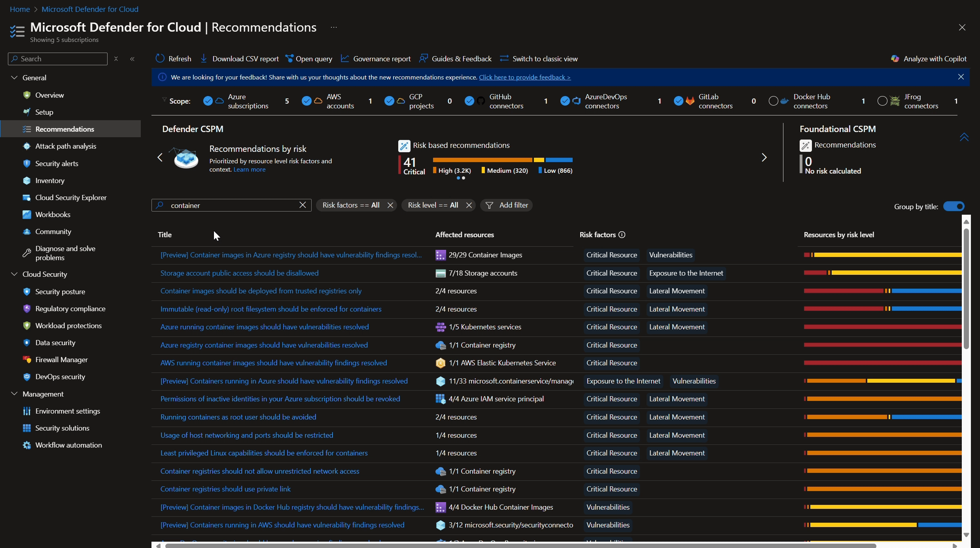Click the Add filter button
The width and height of the screenshot is (980, 548).
click(x=507, y=205)
